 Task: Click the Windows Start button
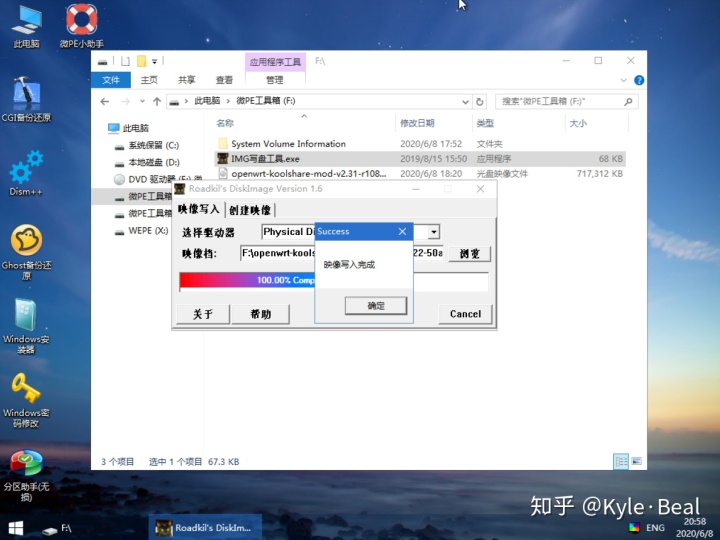click(16, 528)
